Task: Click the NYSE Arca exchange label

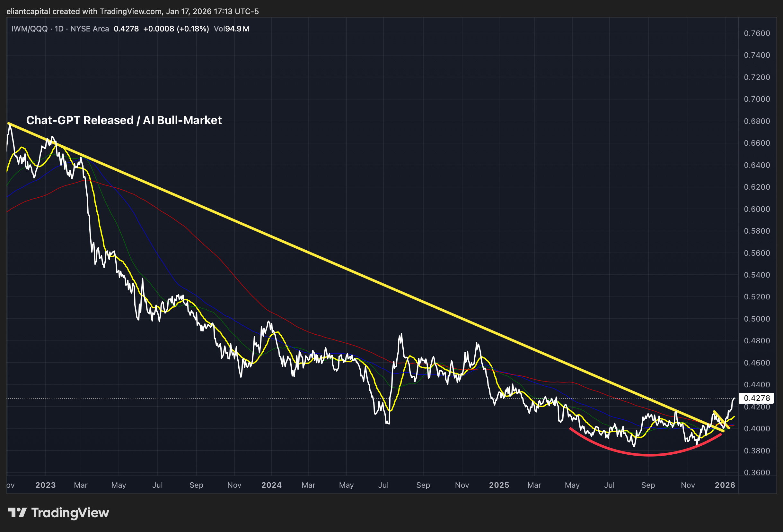Action: tap(90, 29)
